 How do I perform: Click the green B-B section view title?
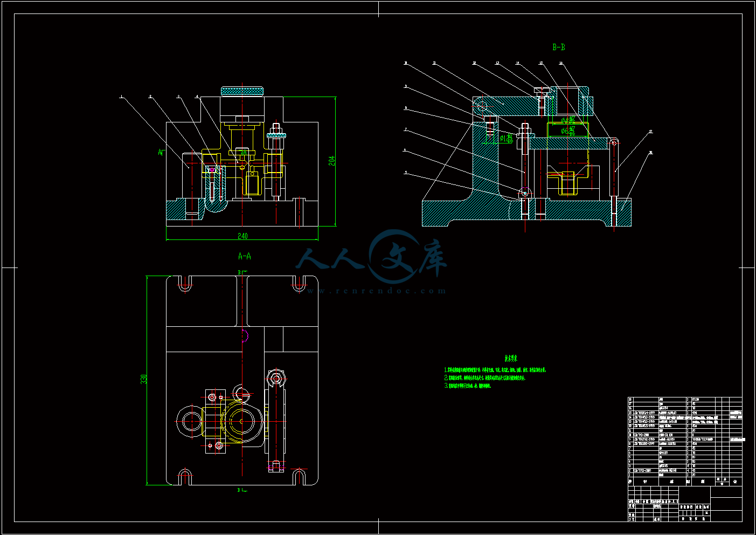point(558,47)
